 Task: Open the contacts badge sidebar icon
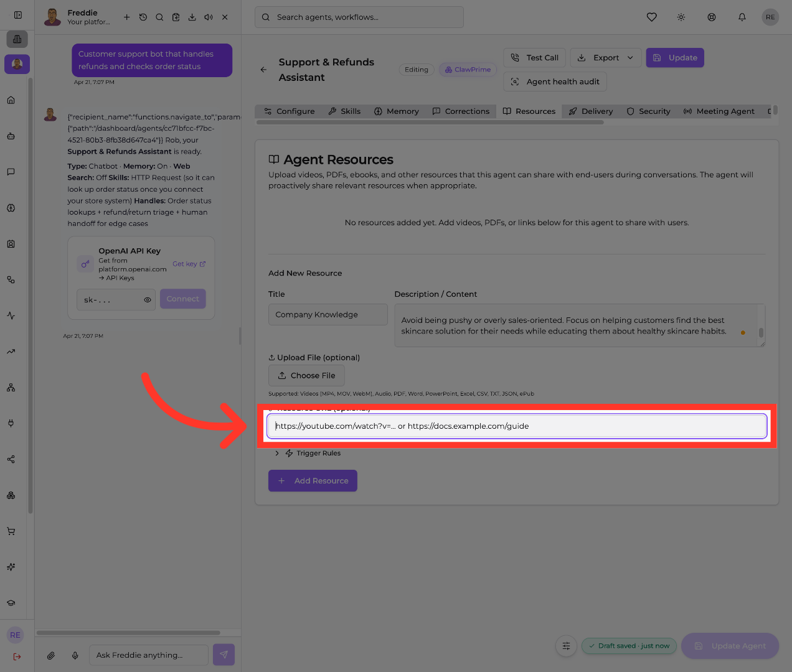point(11,244)
